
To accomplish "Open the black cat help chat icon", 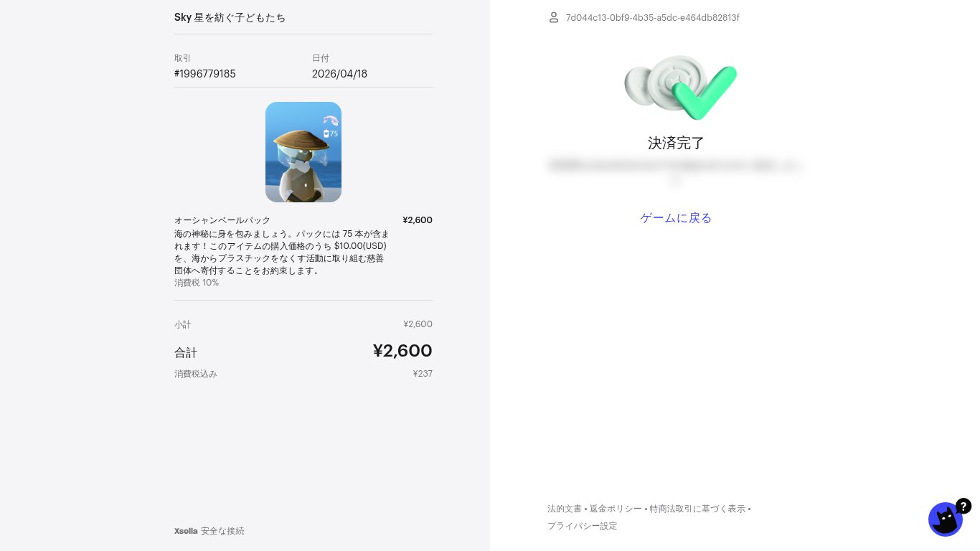I will (x=945, y=519).
